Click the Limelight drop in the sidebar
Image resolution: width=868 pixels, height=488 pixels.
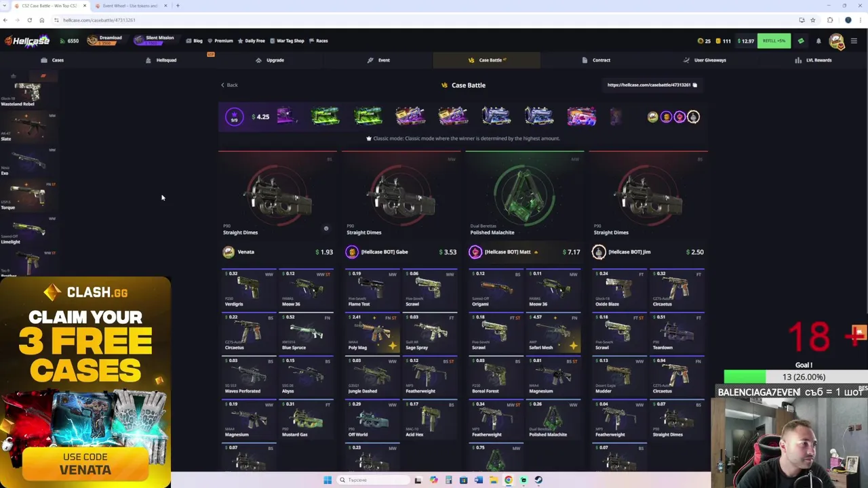click(x=28, y=230)
